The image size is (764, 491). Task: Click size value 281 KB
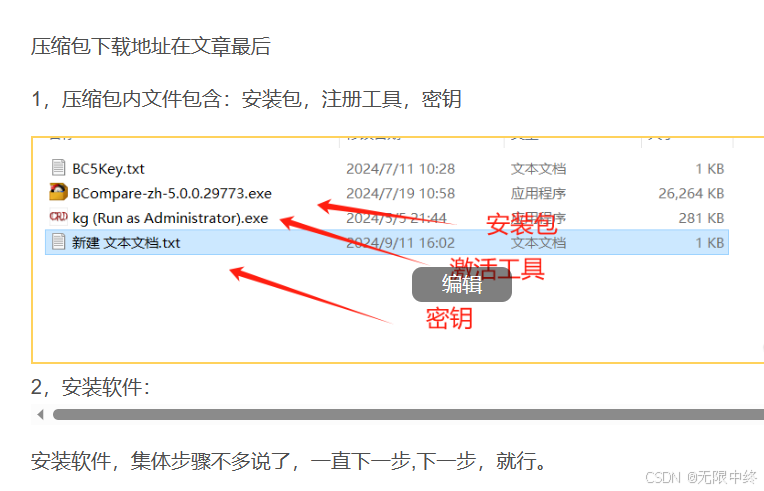tap(701, 218)
